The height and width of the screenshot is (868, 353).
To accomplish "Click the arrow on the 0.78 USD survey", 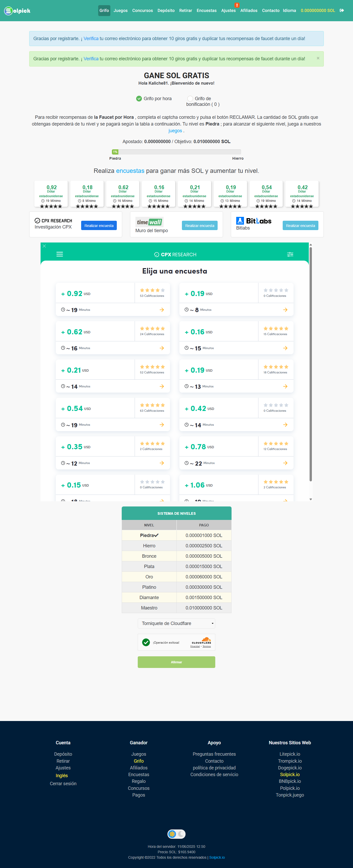I will coord(285,463).
